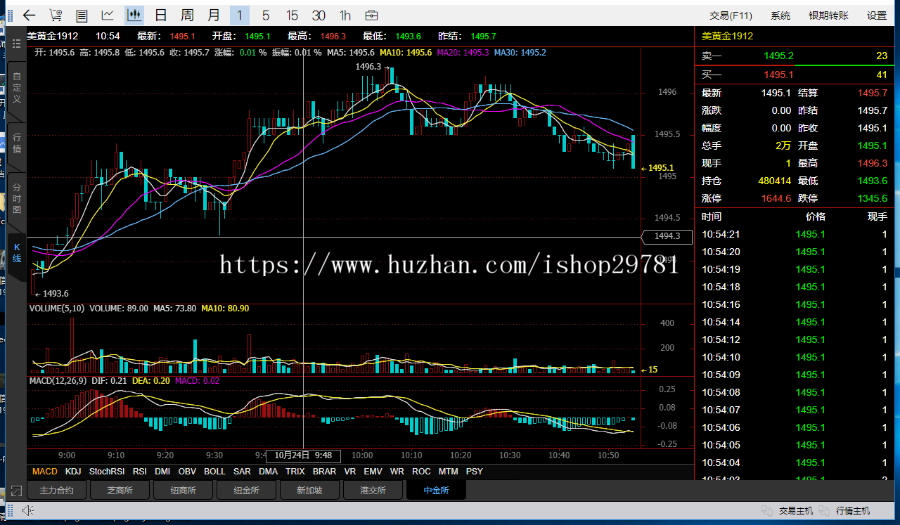
Task: Open the 港交所 exchange tab
Action: click(x=373, y=491)
